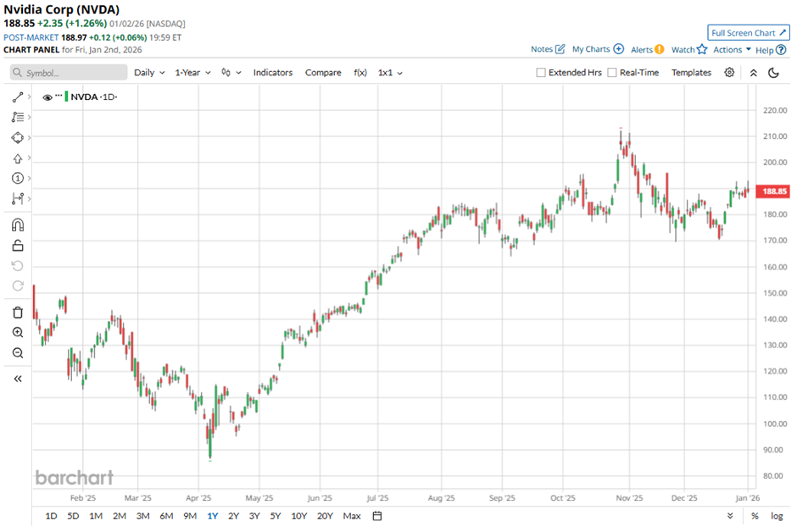Screen dimensions: 797x532
Task: Click the NVDA green color swatch
Action: click(x=66, y=97)
